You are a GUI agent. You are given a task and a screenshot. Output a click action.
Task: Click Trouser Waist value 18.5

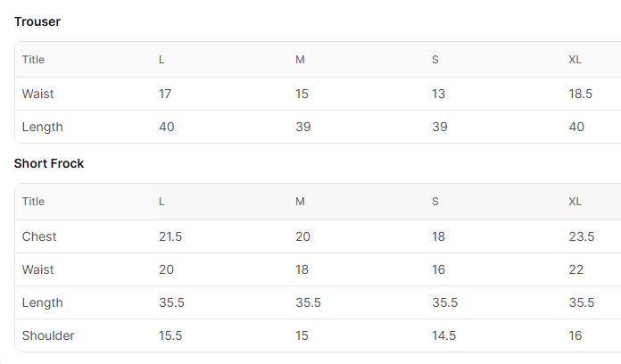point(581,94)
